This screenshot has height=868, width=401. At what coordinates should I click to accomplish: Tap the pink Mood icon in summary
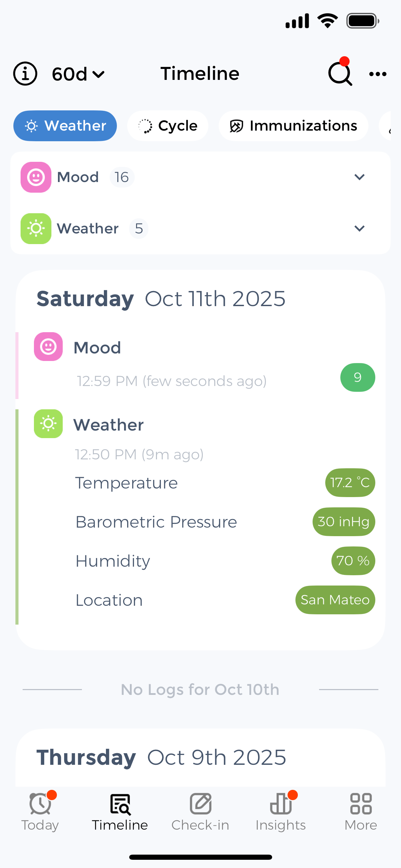pos(36,177)
